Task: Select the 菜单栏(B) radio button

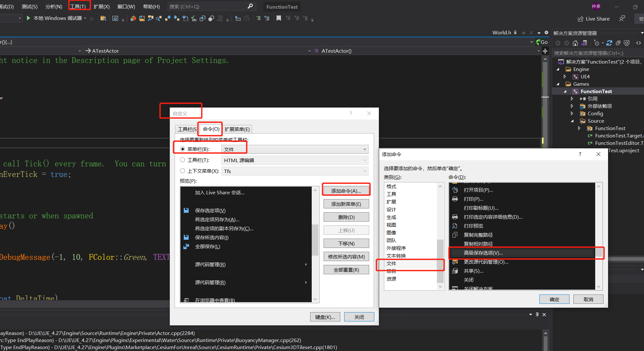Action: 183,149
